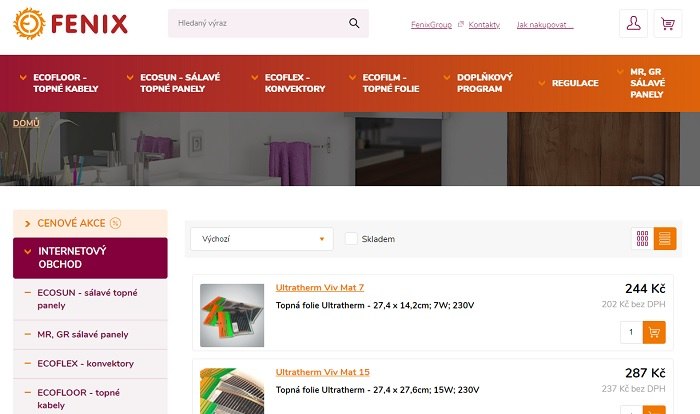
Task: Click the FENIX logo
Action: (71, 24)
